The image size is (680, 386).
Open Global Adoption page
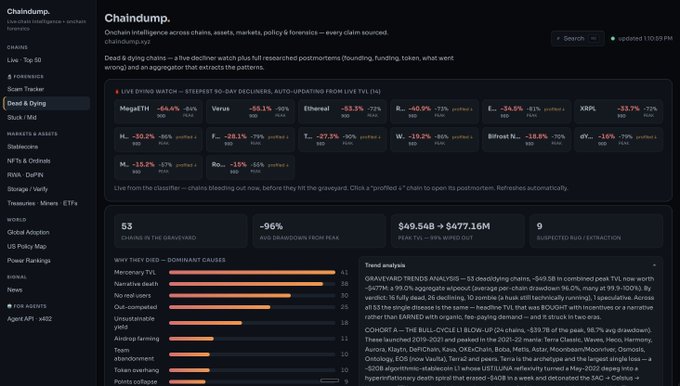point(28,232)
